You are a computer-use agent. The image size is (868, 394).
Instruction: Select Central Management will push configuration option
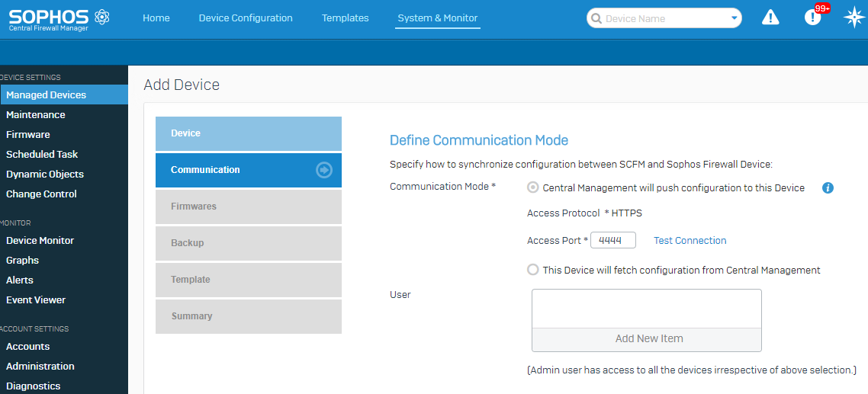(x=532, y=187)
